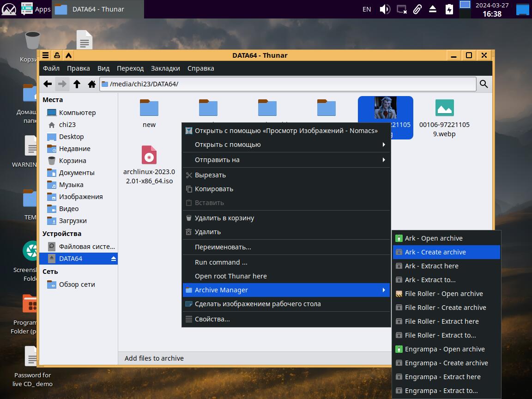Open Документы in the sidebar
532x399 pixels.
click(79, 173)
